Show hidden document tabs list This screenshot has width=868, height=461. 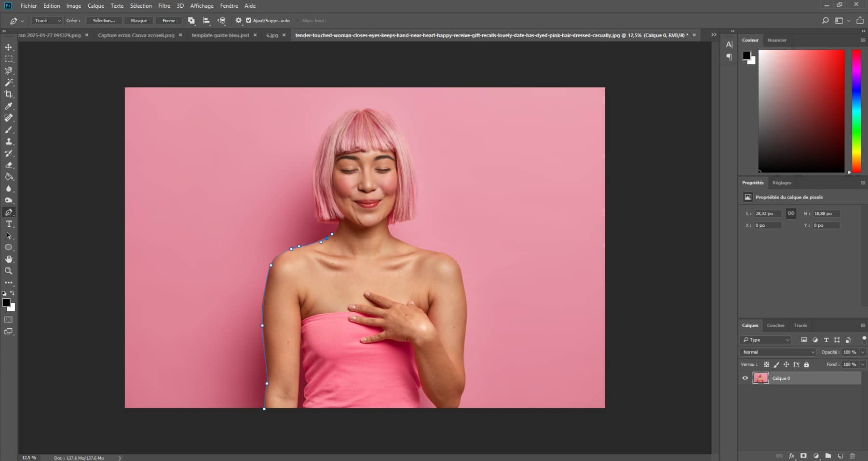pos(714,35)
